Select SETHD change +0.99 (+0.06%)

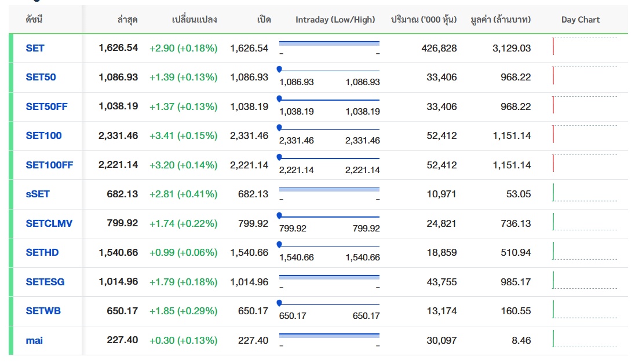point(184,252)
